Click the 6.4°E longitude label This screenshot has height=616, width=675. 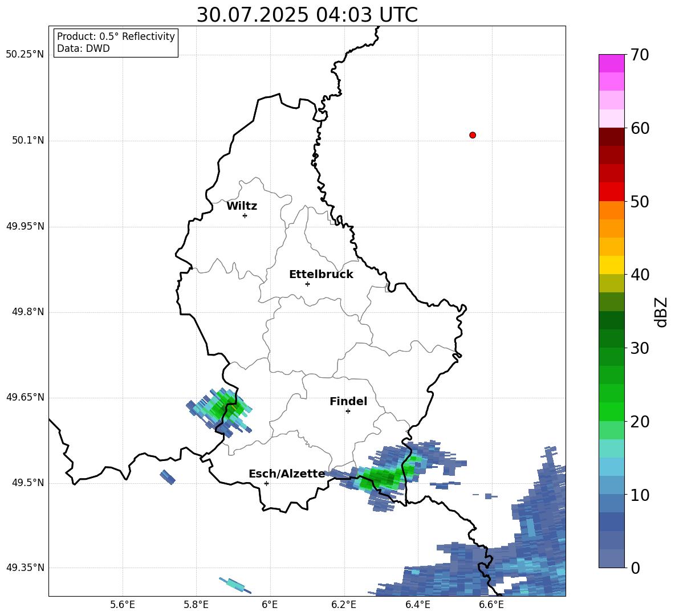click(x=417, y=605)
